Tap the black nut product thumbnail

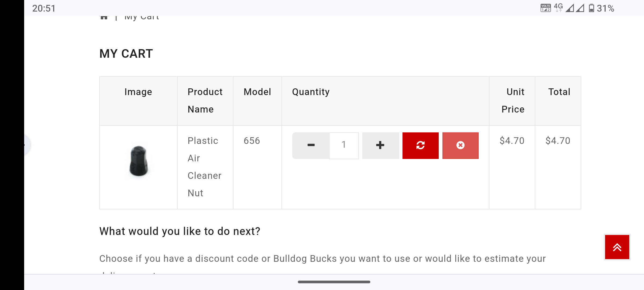pyautogui.click(x=138, y=161)
